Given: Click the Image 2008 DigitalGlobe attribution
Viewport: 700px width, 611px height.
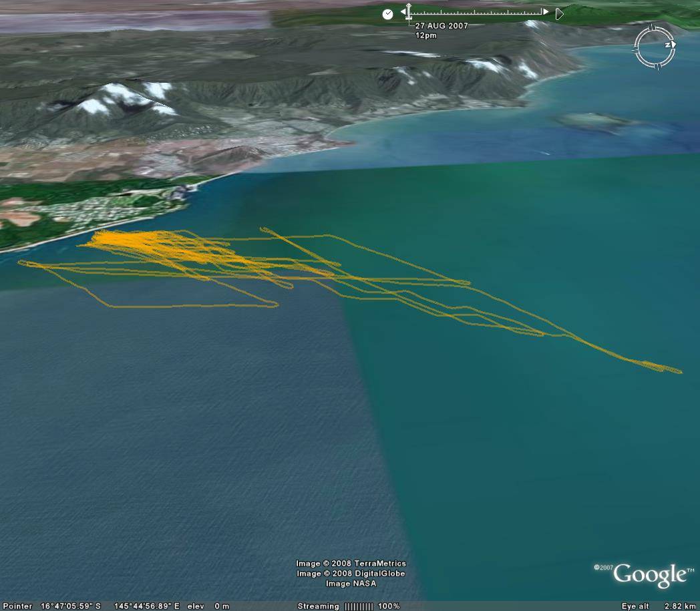Looking at the screenshot, I should [351, 574].
